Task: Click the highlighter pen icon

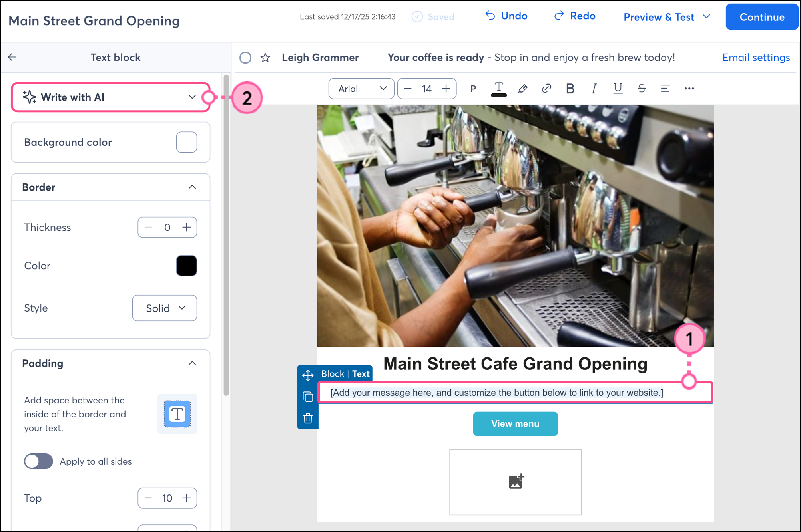Action: pos(522,88)
